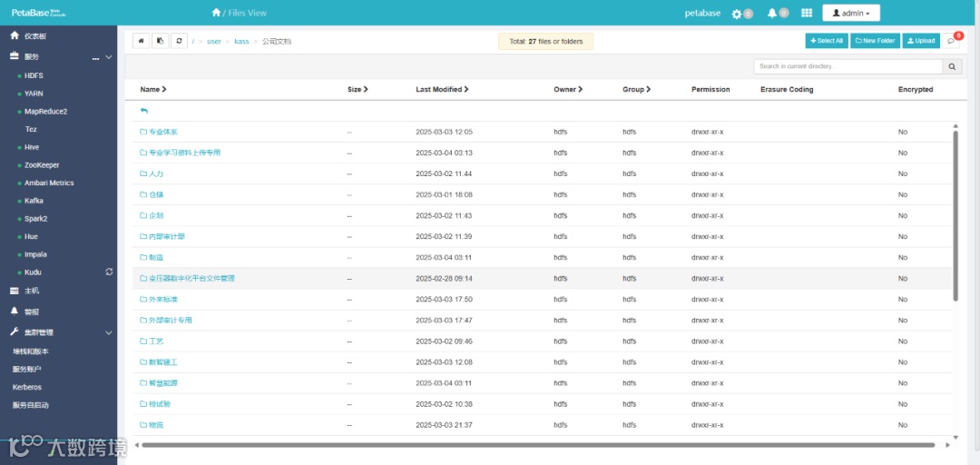Image resolution: width=980 pixels, height=465 pixels.
Task: Open folder 变压器数字化平台文件管理
Action: tap(191, 279)
